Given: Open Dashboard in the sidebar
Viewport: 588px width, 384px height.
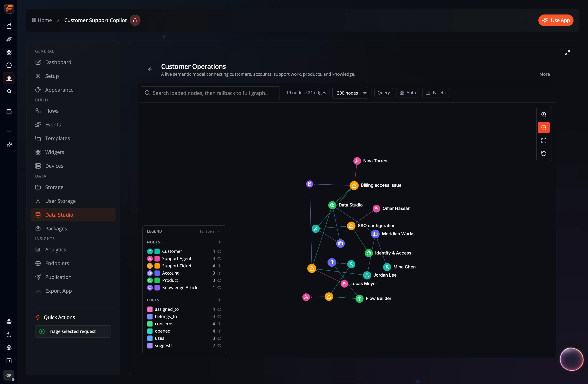Looking at the screenshot, I should pyautogui.click(x=73, y=62).
